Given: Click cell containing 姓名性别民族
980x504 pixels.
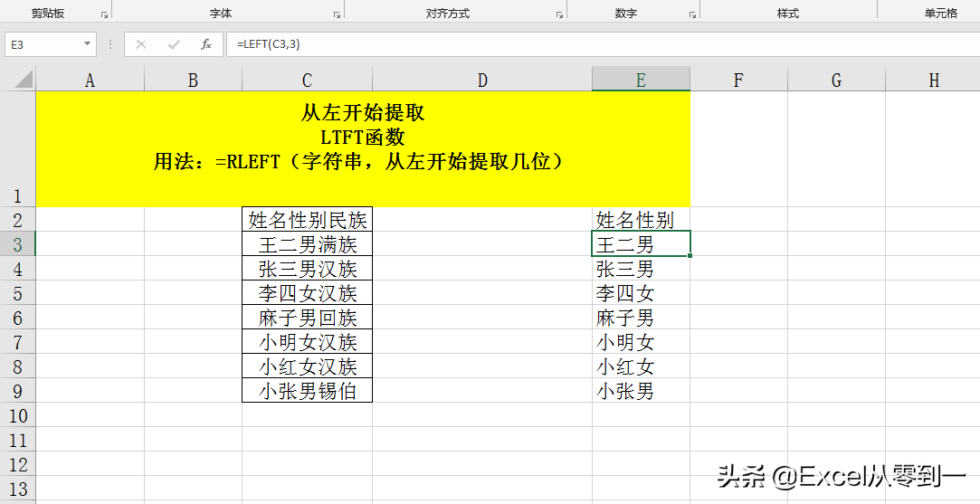Looking at the screenshot, I should point(307,220).
